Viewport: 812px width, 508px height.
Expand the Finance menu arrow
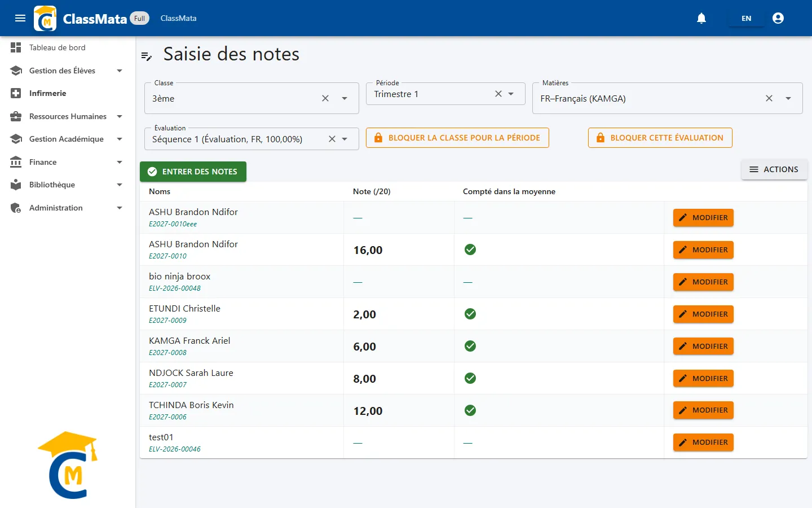[x=120, y=162]
